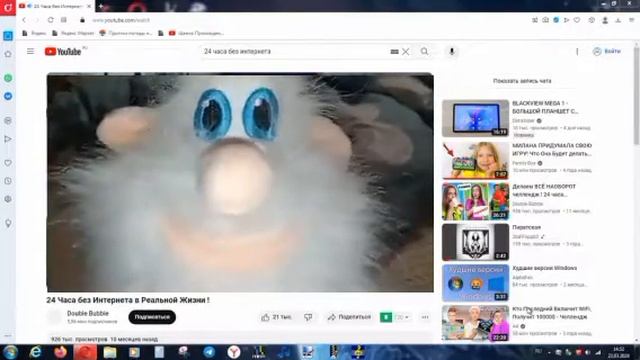Screen dimensions: 640x360
Task: Click the video player to pause
Action: pos(240,182)
